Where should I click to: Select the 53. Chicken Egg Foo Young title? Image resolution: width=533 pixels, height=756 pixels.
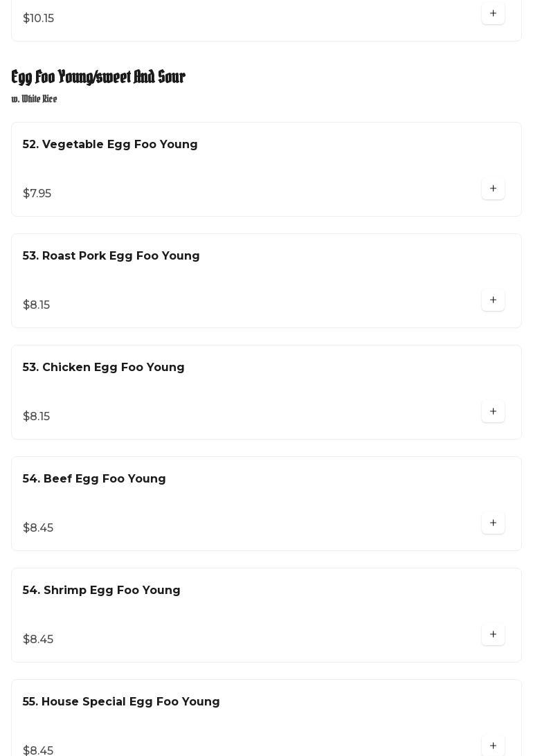click(x=103, y=368)
